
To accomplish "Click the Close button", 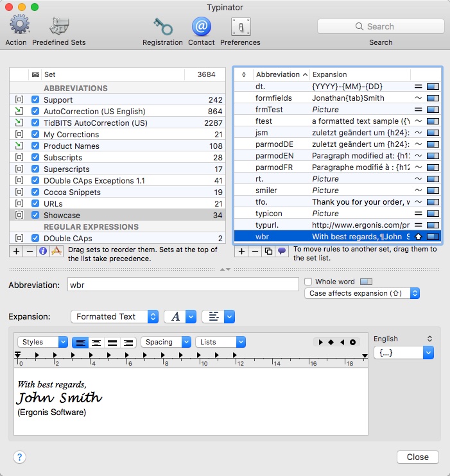I will tap(417, 457).
